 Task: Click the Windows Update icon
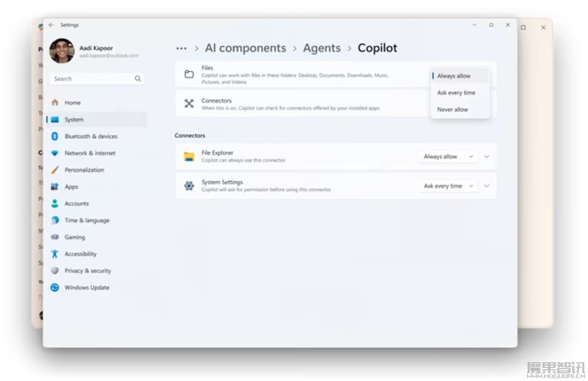tap(55, 288)
